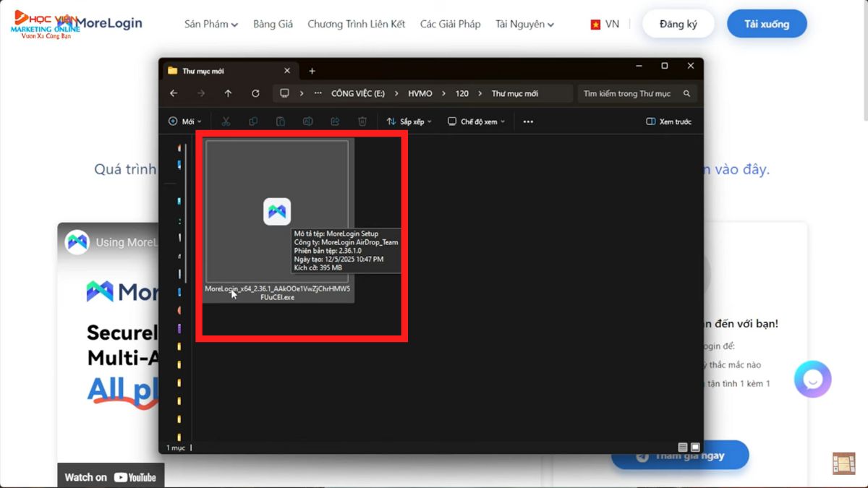This screenshot has width=868, height=488.
Task: Close the Thư mục mới tab
Action: (x=287, y=71)
